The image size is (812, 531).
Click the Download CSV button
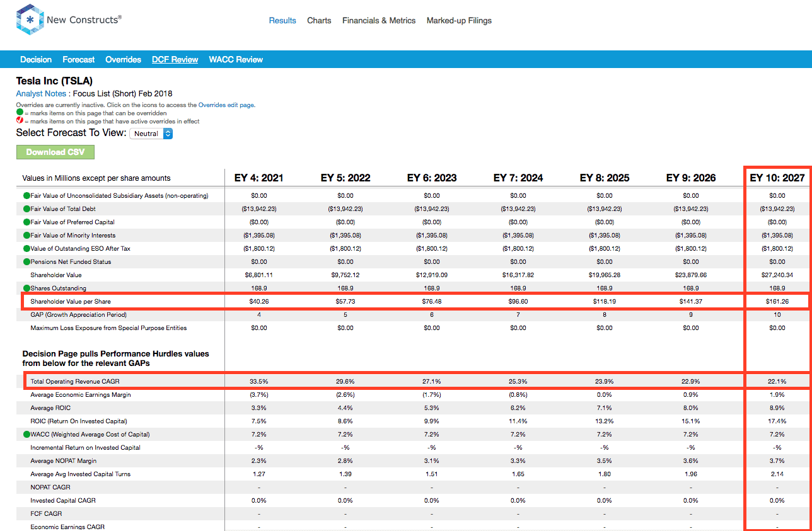[55, 152]
